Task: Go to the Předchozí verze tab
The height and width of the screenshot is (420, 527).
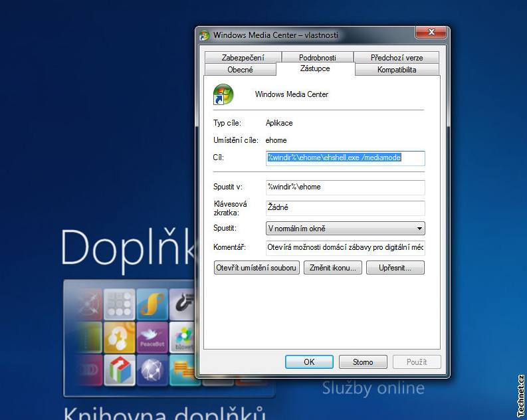Action: 396,58
